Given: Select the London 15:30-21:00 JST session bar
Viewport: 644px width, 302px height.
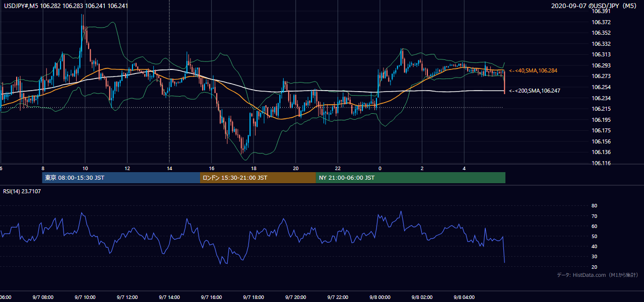Looking at the screenshot, I should 258,178.
